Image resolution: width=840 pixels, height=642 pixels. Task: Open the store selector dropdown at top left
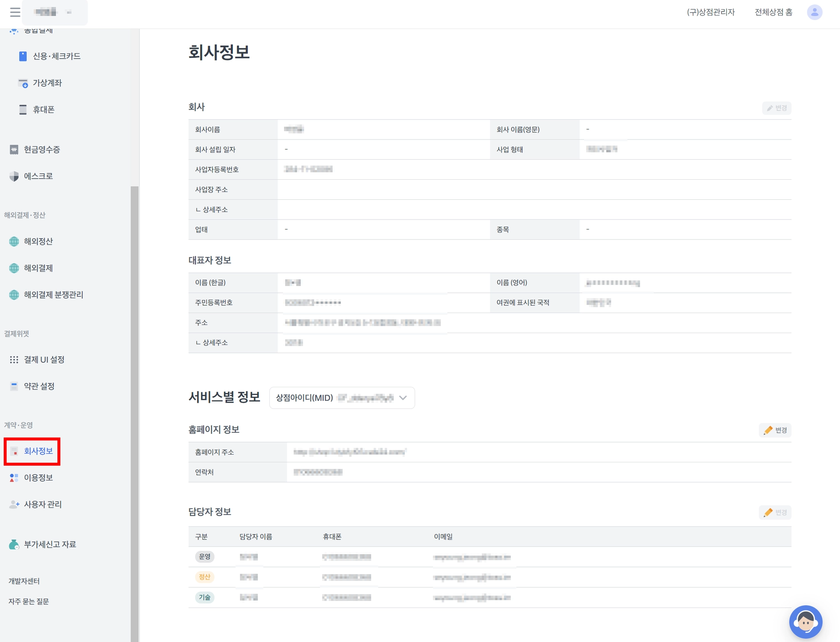coord(55,12)
